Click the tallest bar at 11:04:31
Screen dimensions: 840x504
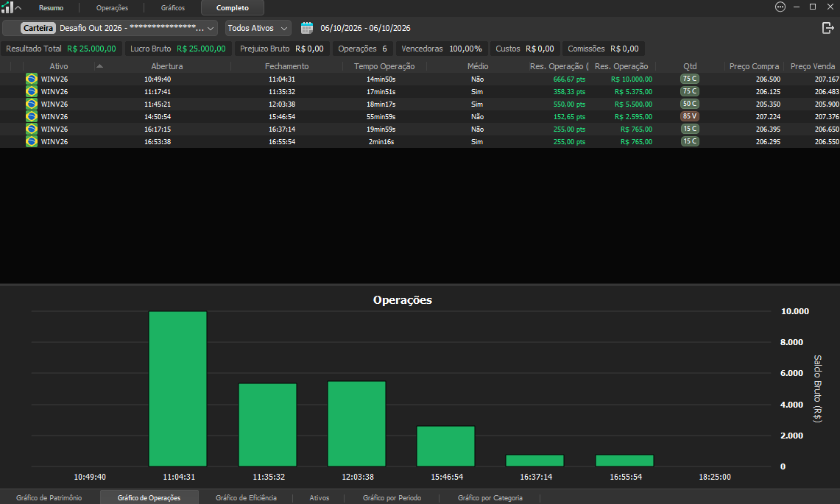[178, 388]
